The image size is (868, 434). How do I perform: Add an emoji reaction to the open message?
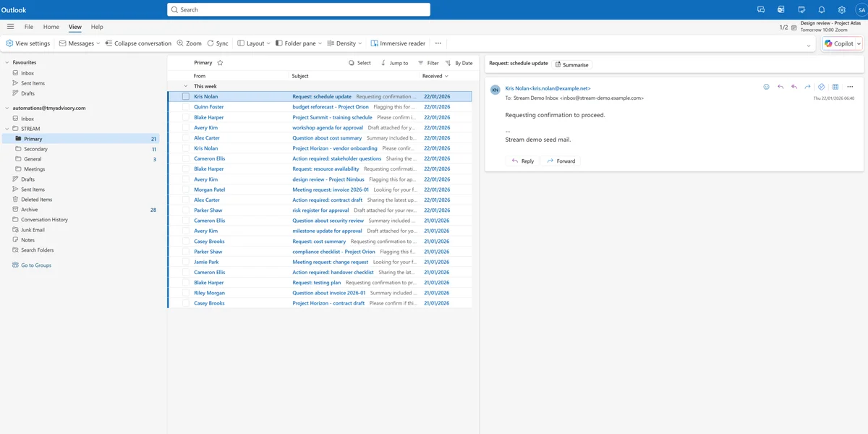point(766,86)
